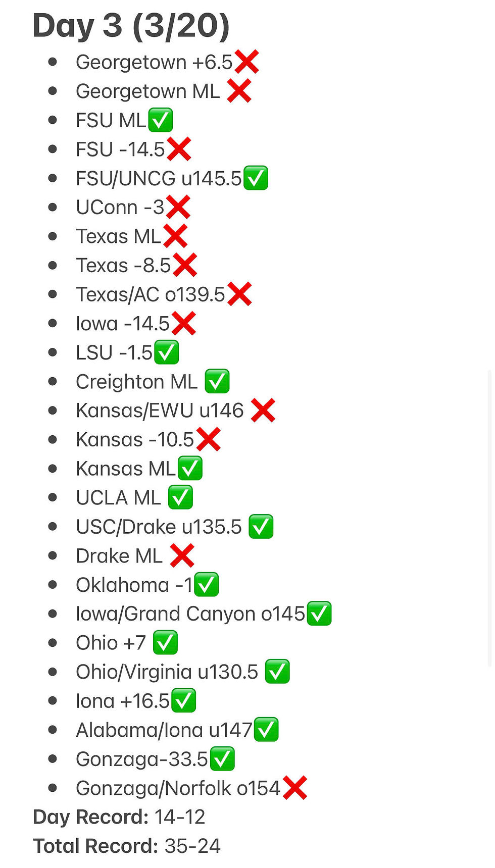Click the green checkmark after Ohio +7
Screen dimensions: 495x868
(x=165, y=643)
